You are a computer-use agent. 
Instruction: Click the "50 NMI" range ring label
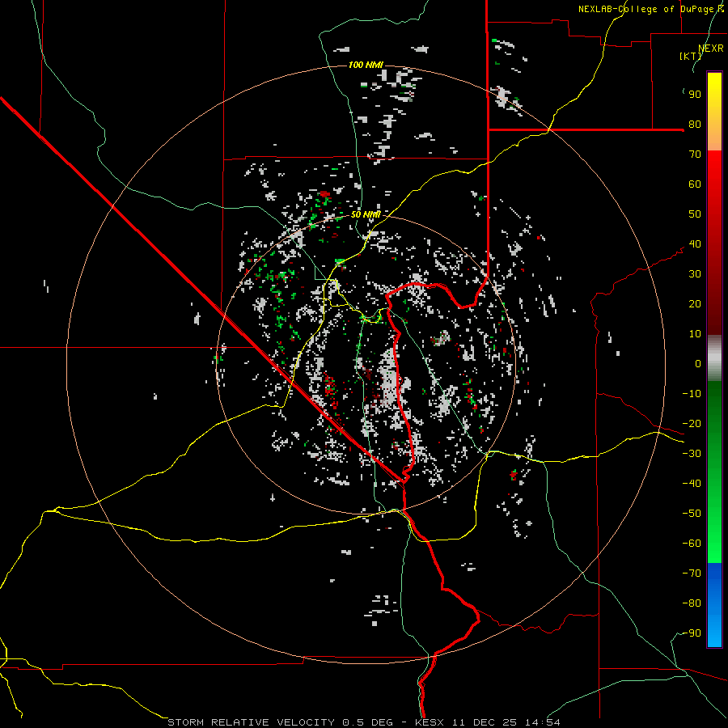[366, 214]
